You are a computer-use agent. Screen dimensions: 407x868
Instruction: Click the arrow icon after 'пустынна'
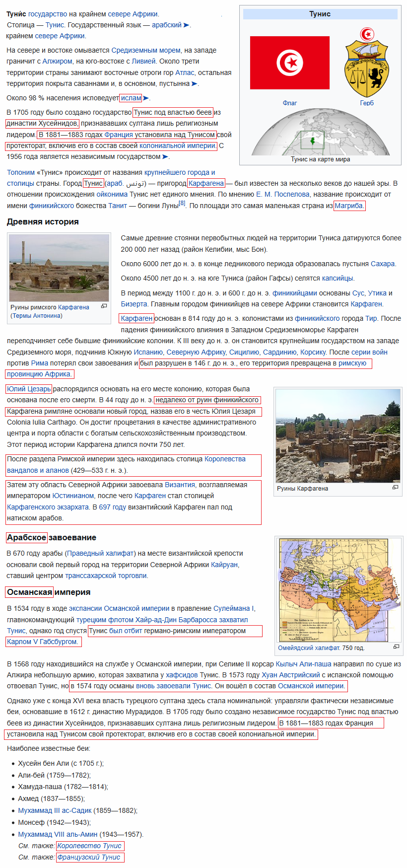194,83
